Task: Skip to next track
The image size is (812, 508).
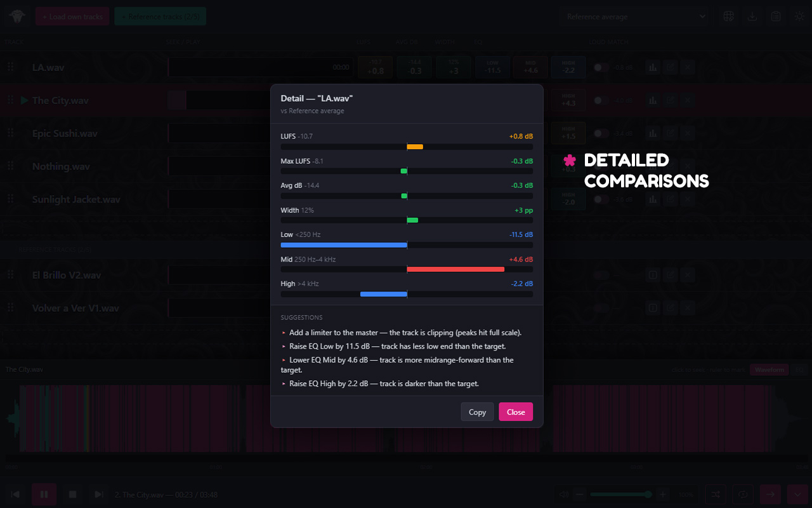Action: point(98,494)
